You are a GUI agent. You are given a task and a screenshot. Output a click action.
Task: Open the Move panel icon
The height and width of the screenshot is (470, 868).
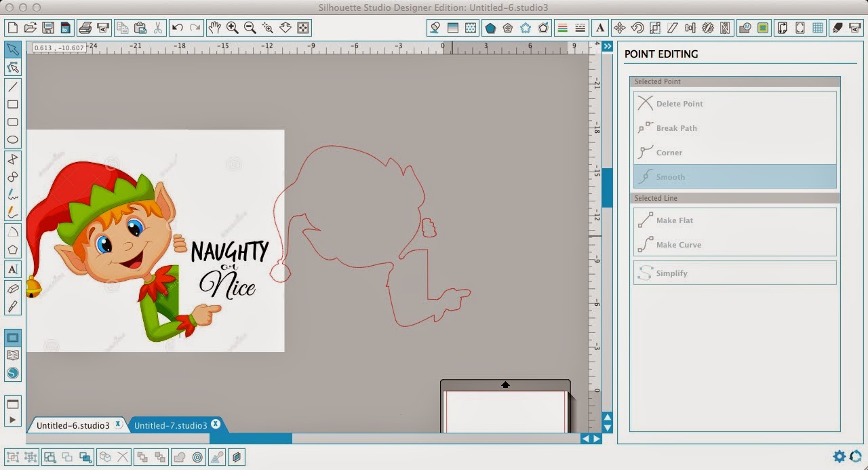tap(619, 28)
